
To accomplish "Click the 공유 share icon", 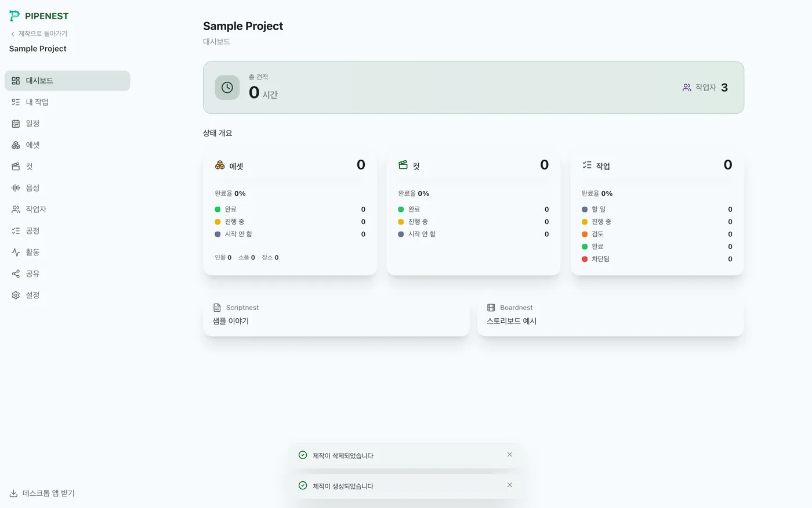I will [x=16, y=274].
